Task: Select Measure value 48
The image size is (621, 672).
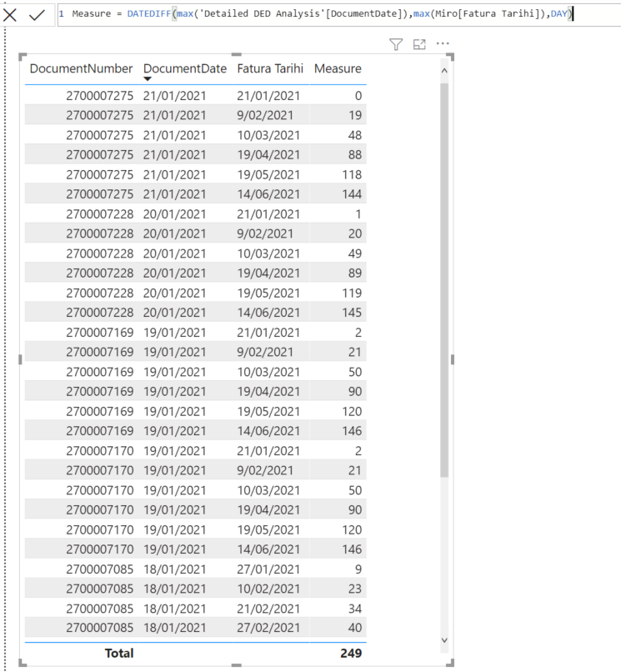Action: coord(355,135)
